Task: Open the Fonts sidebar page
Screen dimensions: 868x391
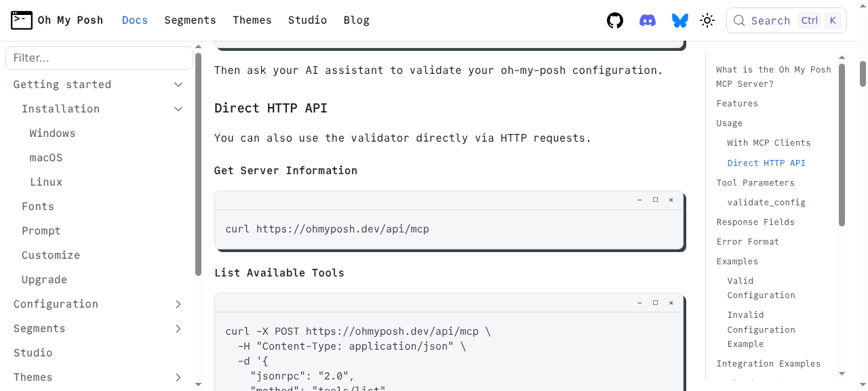Action: pyautogui.click(x=38, y=207)
